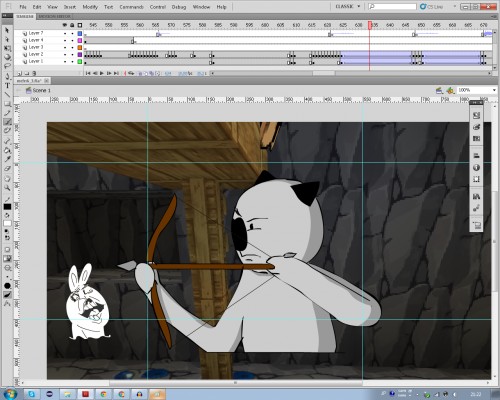
Task: Click the red playhead marker in frame ruler
Action: coord(370,25)
